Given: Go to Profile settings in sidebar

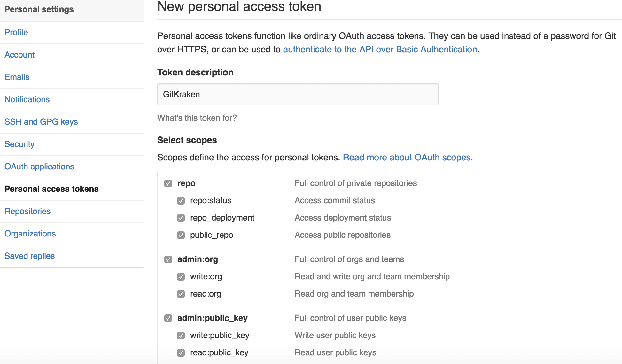Looking at the screenshot, I should [x=16, y=32].
